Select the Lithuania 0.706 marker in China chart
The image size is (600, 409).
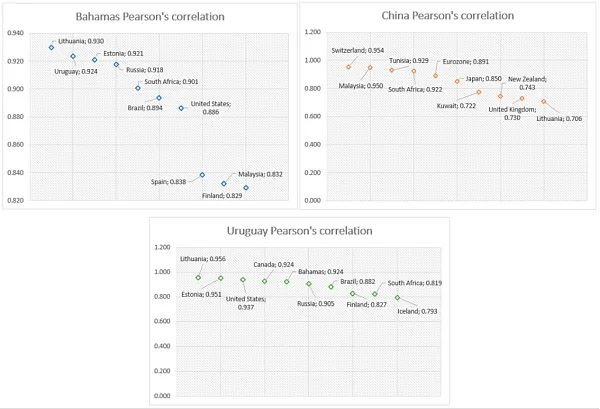[x=544, y=101]
